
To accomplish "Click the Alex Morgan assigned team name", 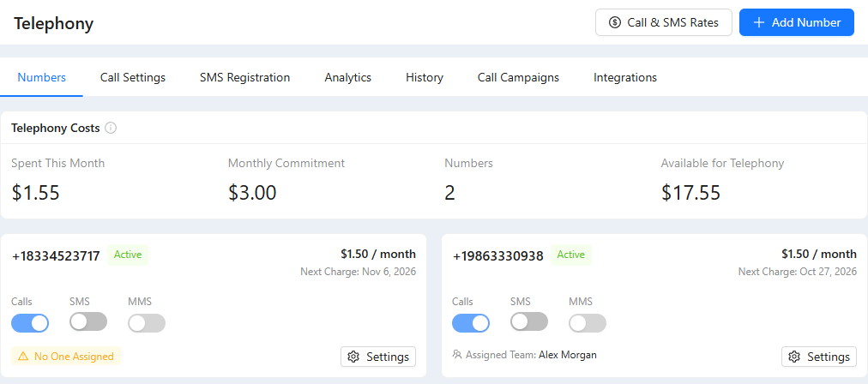I will pyautogui.click(x=568, y=355).
